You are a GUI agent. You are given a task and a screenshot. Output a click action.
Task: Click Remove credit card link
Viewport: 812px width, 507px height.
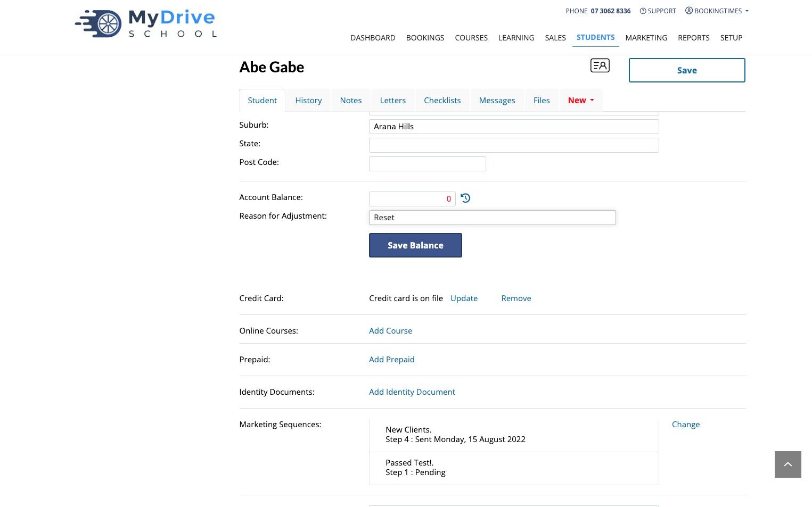[516, 298]
